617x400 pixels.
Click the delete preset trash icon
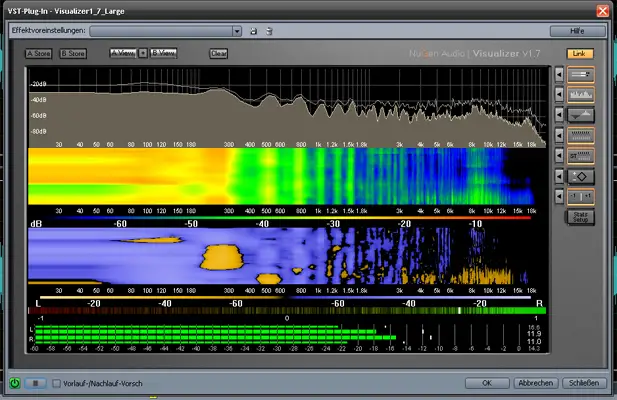269,31
